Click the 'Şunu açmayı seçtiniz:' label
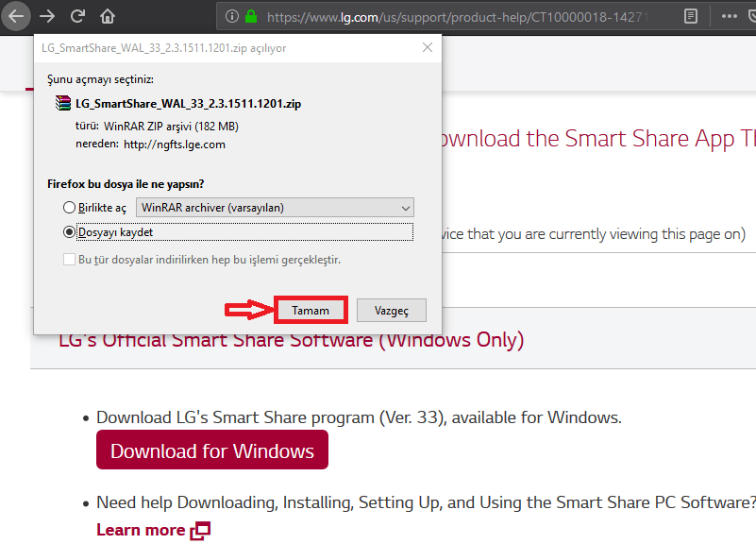 [100, 79]
